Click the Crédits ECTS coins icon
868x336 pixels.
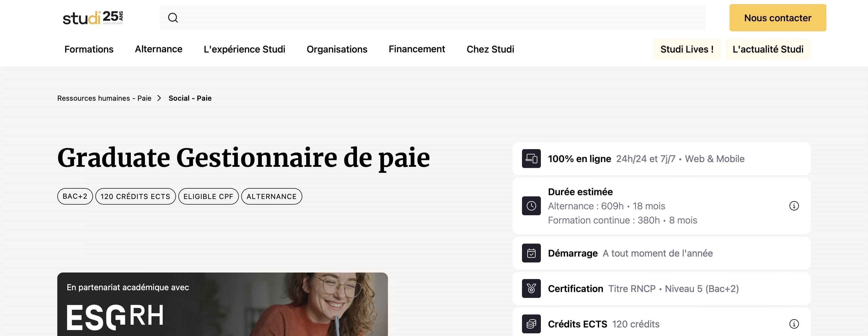coord(531,324)
